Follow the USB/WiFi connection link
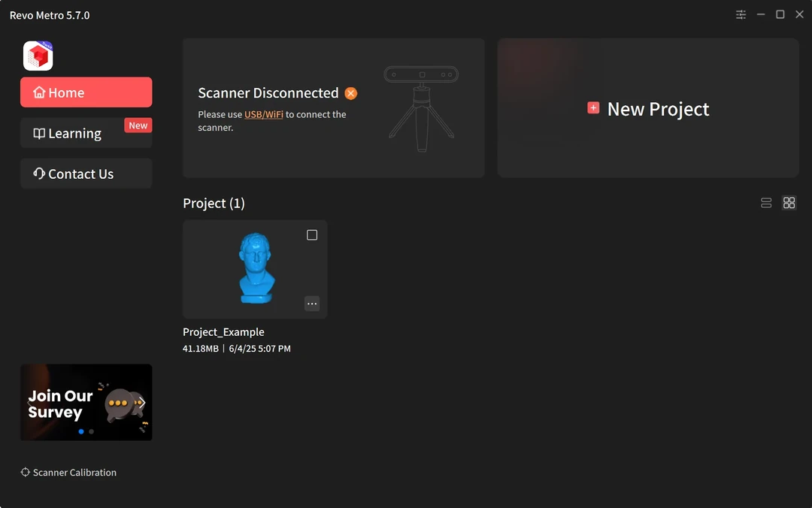Viewport: 812px width, 508px height. (264, 114)
